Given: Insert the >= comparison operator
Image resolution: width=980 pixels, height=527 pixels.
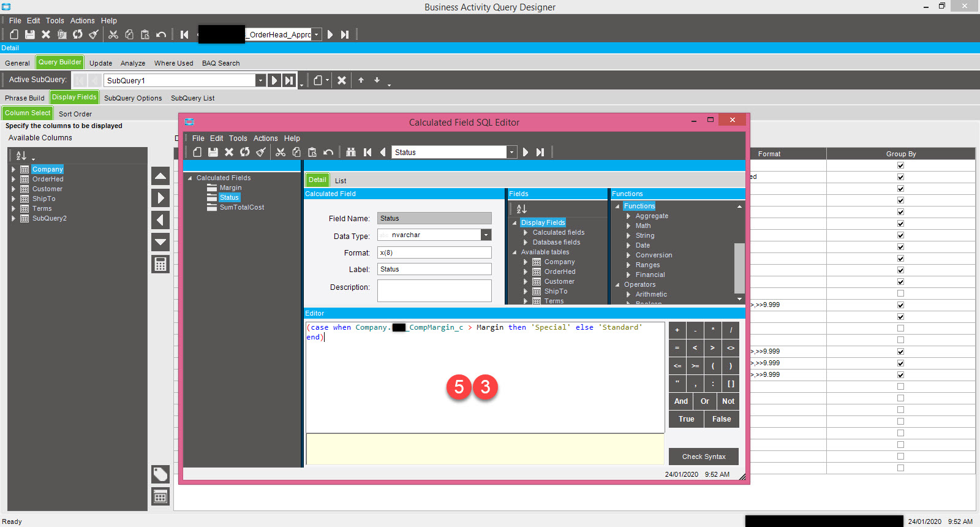Looking at the screenshot, I should click(695, 366).
